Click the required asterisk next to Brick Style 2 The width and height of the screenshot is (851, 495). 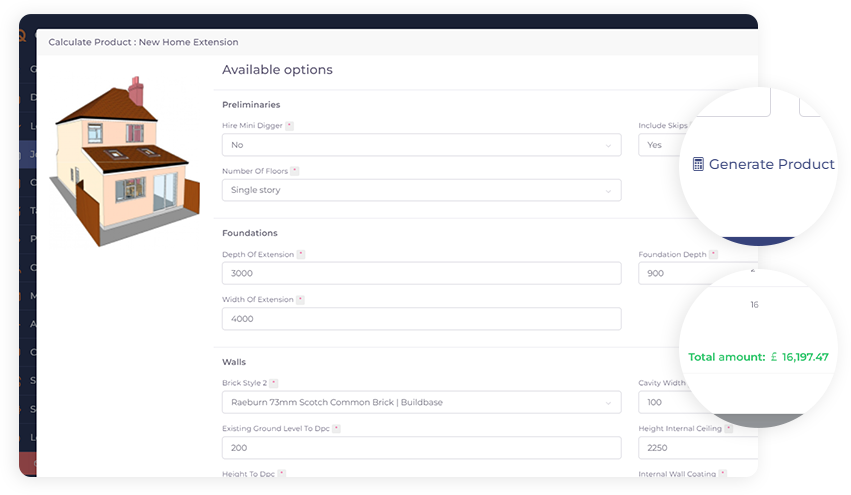(274, 383)
